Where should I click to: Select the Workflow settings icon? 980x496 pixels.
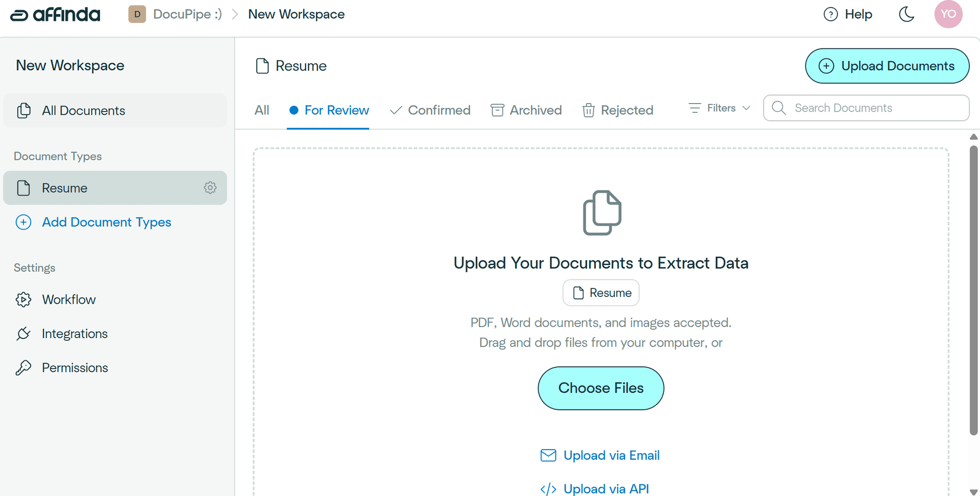click(x=23, y=300)
